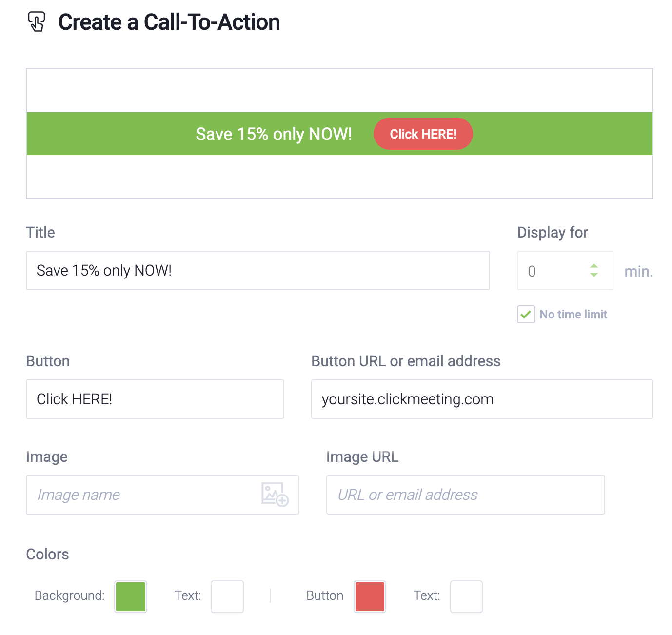Click the Call-To-Action pointer icon in the header

(37, 22)
